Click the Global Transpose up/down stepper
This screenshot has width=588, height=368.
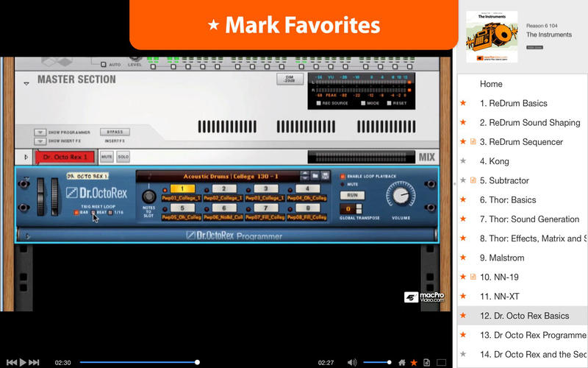(359, 209)
